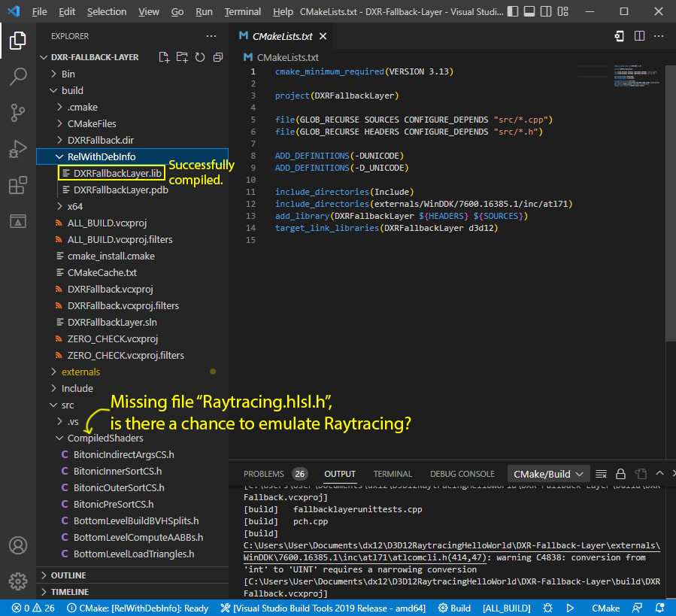Viewport: 676px width, 616px height.
Task: Open changes icon in editor title bar
Action: 619,36
